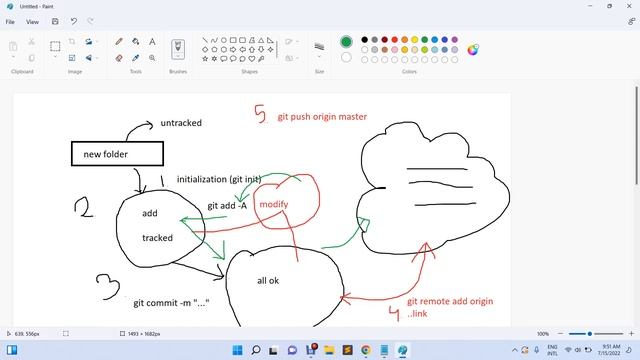Viewport: 640px width, 360px height.
Task: Expand the Selection options arrow
Action: point(55,57)
